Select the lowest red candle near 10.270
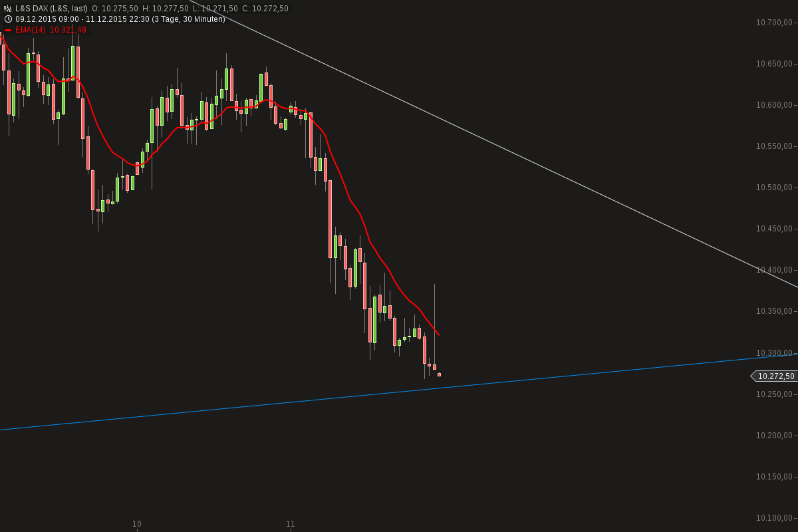Image resolution: width=798 pixels, height=532 pixels. coord(439,375)
